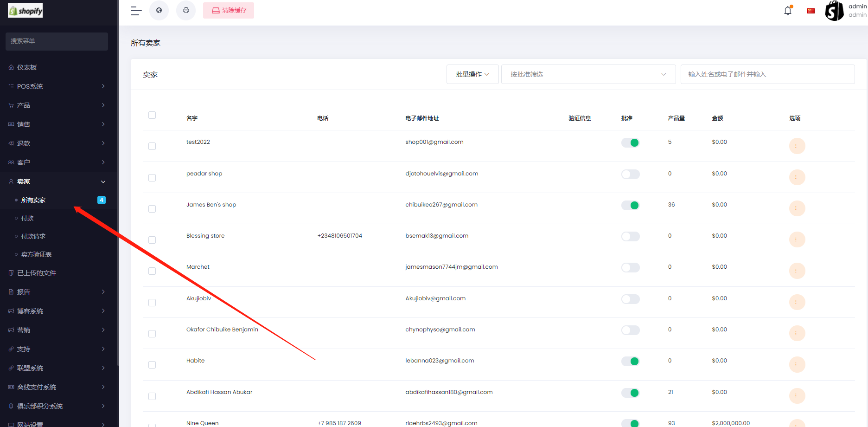
Task: Open options menu for James Ben's shop
Action: (x=797, y=208)
